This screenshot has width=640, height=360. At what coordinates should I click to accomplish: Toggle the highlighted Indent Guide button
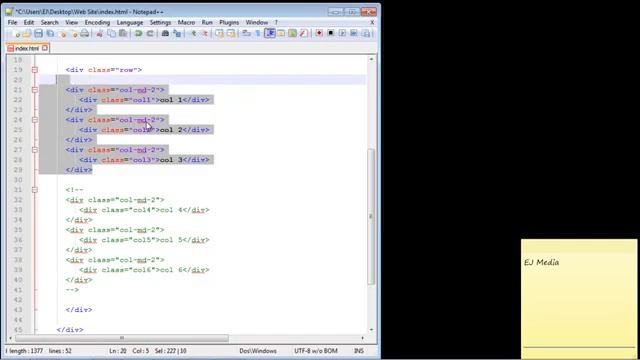pyautogui.click(x=269, y=33)
